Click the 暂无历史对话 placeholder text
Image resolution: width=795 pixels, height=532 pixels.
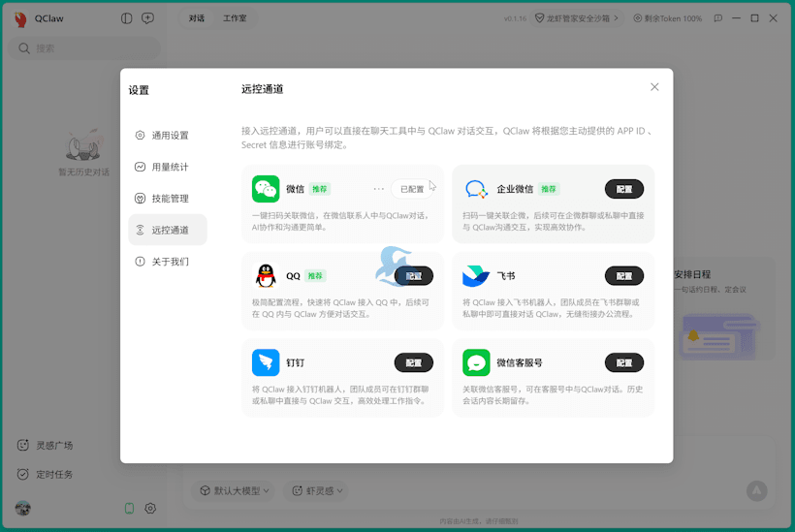(x=83, y=172)
